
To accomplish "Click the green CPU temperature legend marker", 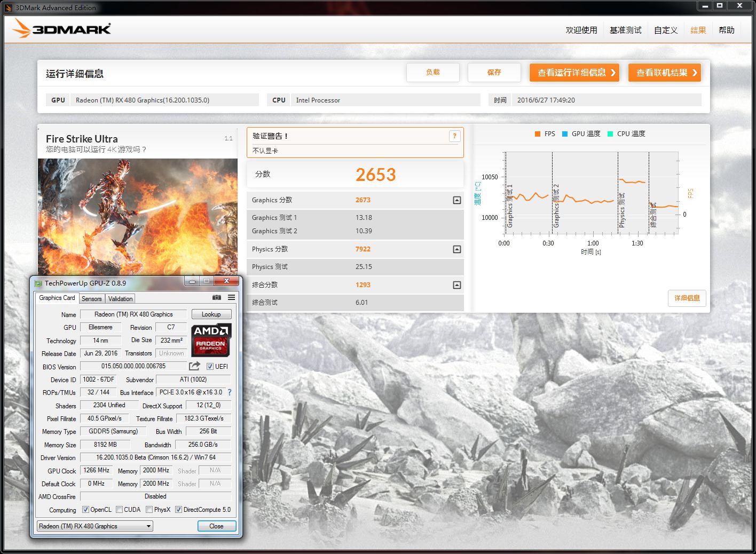I will tap(610, 134).
